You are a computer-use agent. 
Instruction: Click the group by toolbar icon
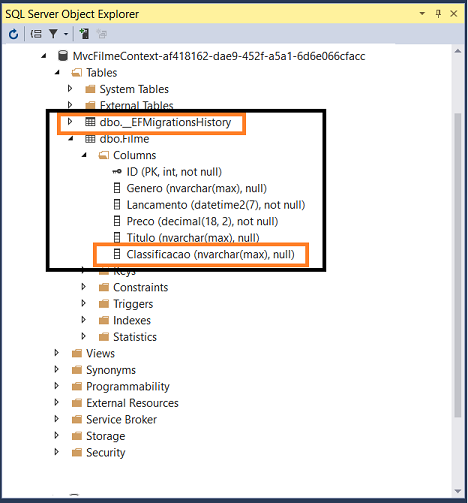36,34
